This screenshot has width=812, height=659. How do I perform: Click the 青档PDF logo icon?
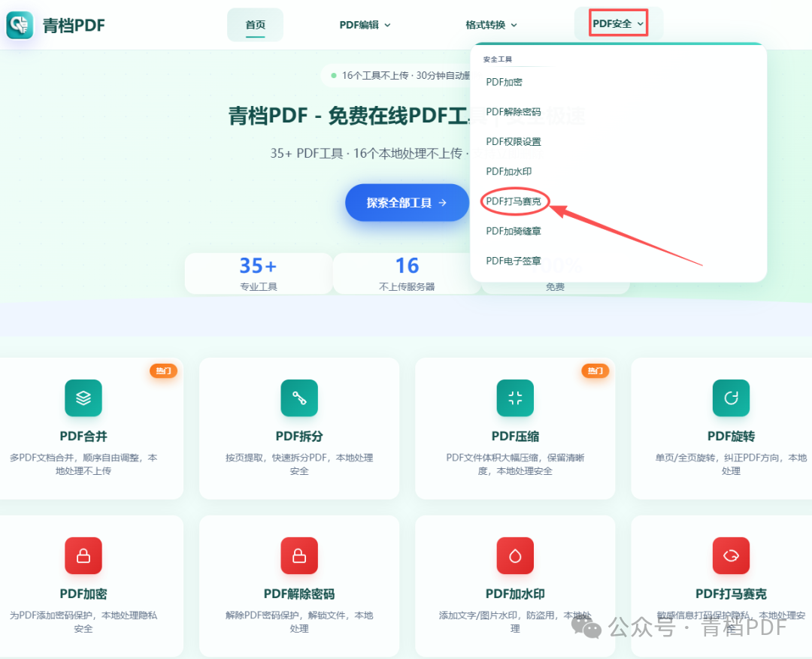click(20, 24)
